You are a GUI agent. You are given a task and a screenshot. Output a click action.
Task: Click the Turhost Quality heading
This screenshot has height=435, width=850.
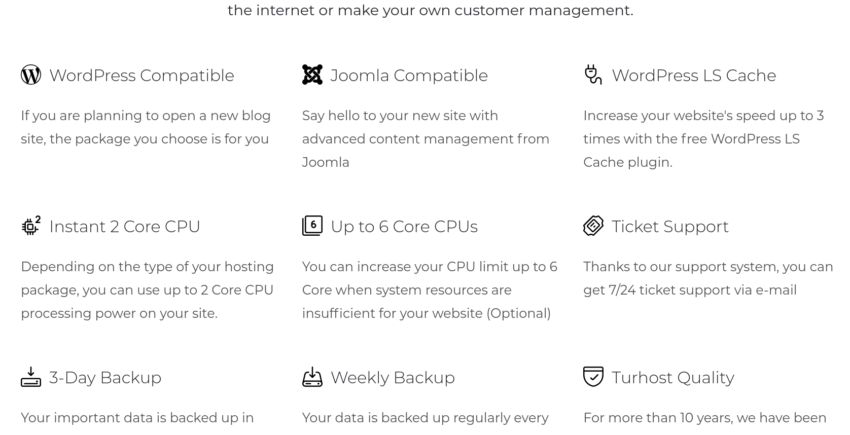(673, 377)
